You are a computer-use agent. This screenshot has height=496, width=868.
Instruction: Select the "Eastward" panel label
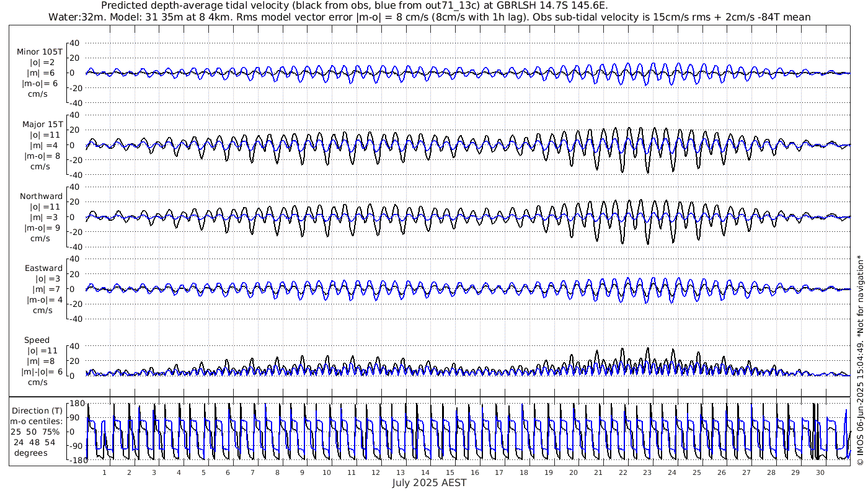43,268
